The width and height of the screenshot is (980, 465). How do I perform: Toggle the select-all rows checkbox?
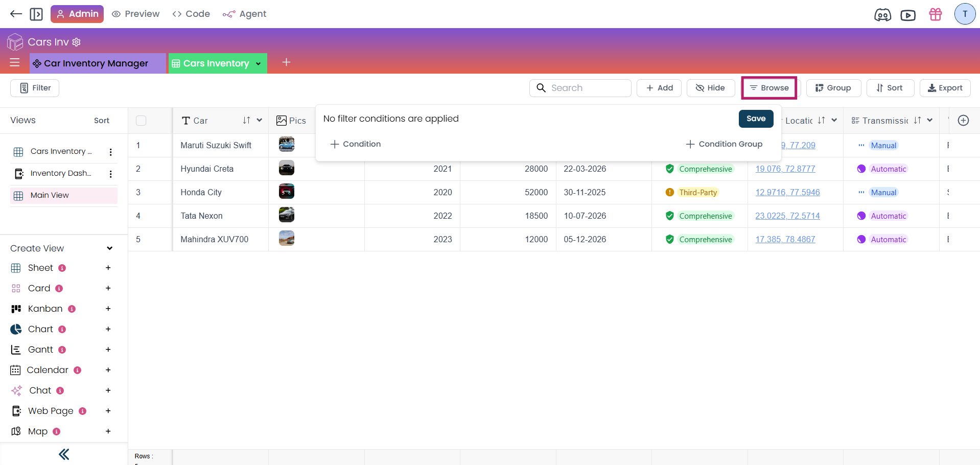point(141,121)
